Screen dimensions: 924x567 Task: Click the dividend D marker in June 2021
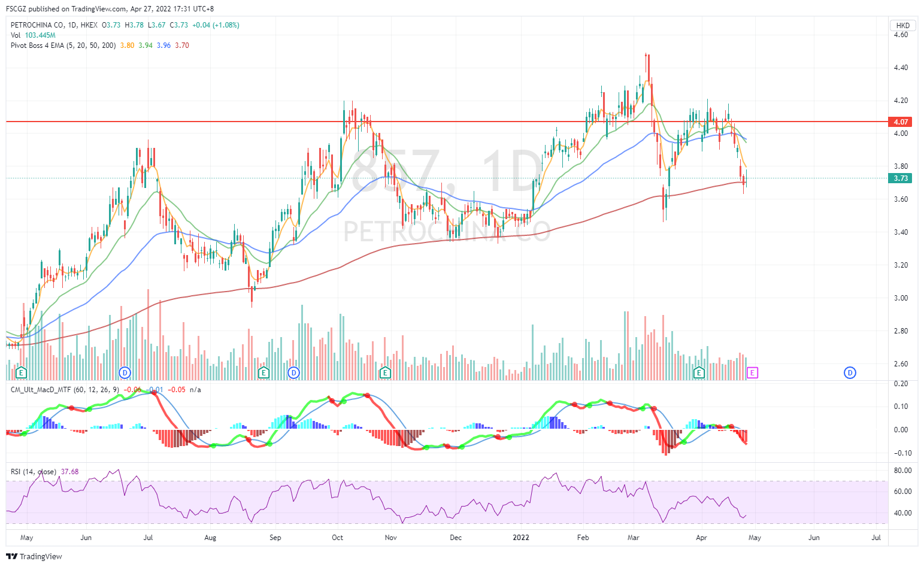coord(125,372)
